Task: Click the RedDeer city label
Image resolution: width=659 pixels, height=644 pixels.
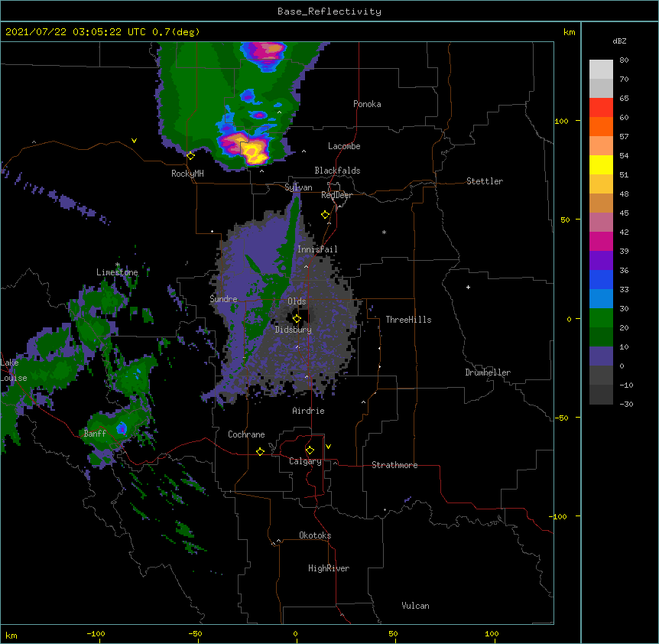Action: 336,195
